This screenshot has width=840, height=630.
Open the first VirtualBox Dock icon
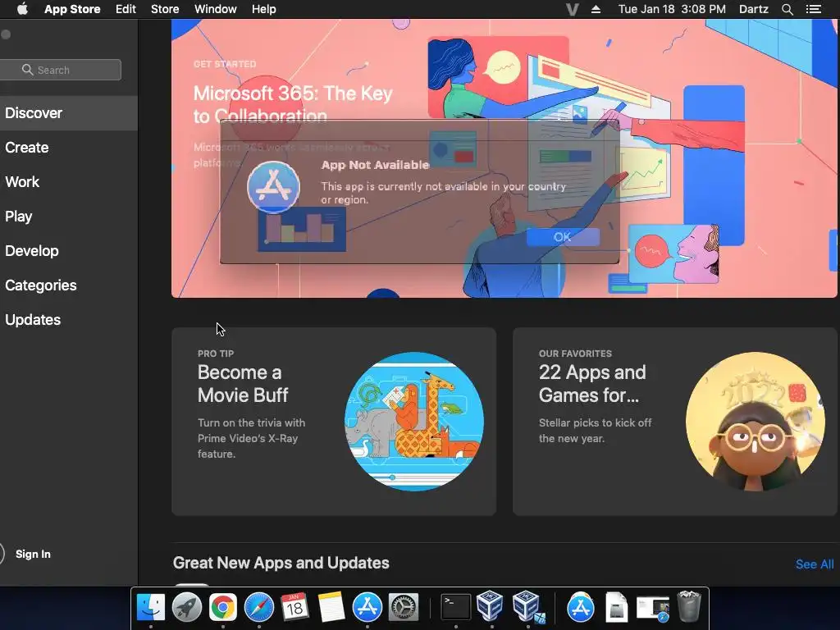pyautogui.click(x=491, y=606)
